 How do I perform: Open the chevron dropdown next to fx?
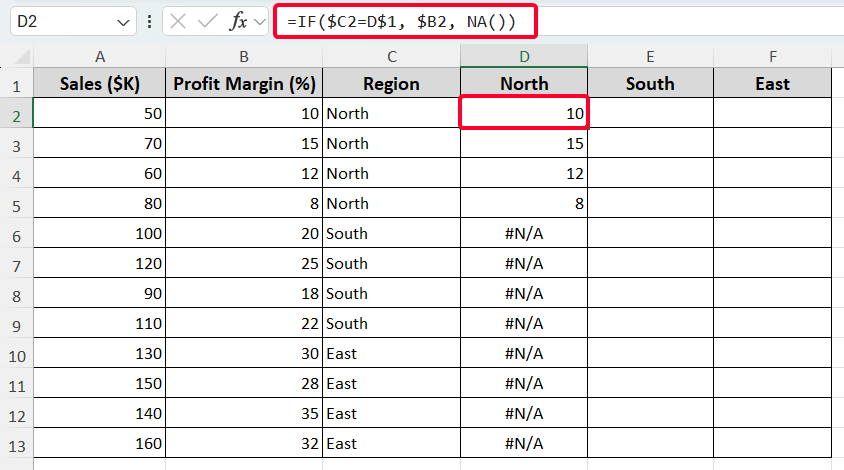click(259, 21)
